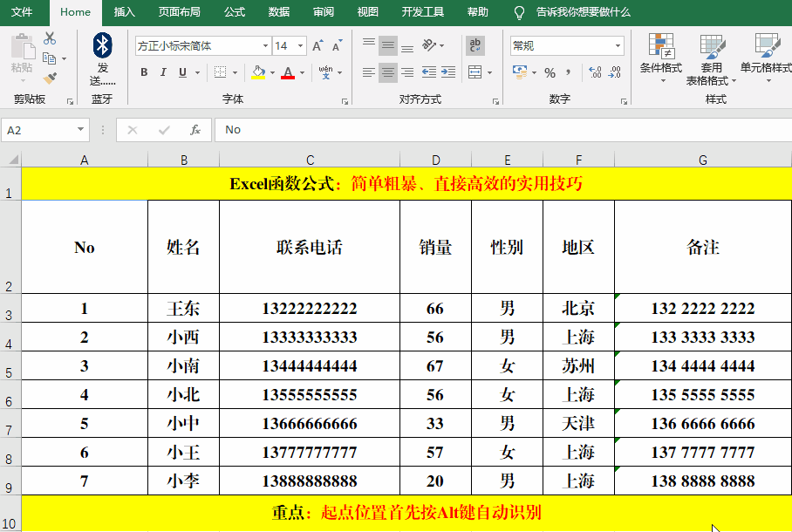Screen dimensions: 792x532
Task: Open the merge cells dropdown arrow
Action: [490, 72]
